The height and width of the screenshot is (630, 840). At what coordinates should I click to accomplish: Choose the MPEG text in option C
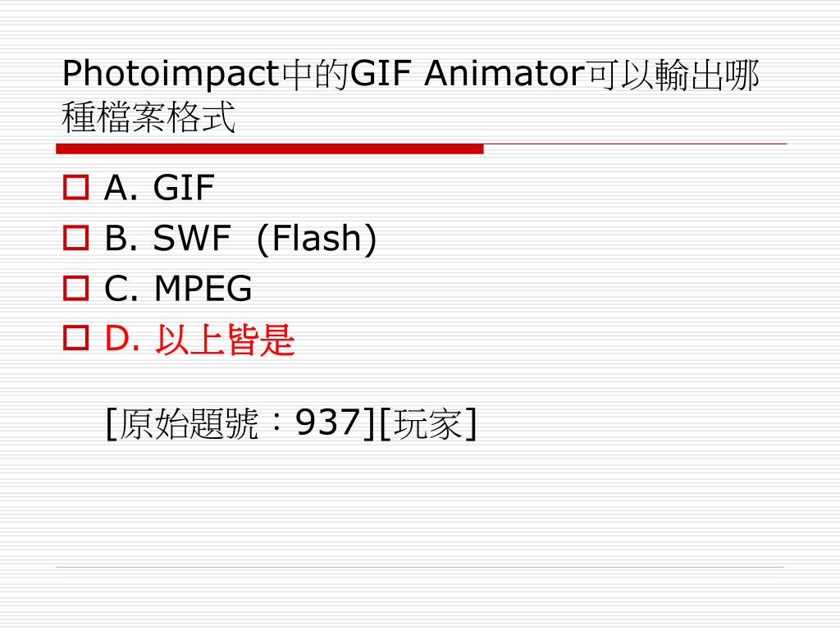tap(203, 288)
